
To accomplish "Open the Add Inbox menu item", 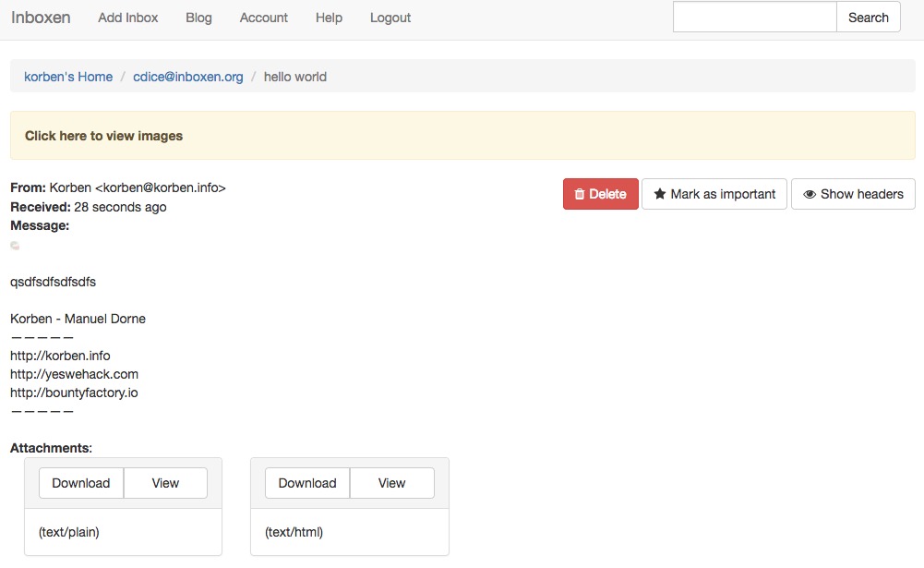I will coord(128,18).
